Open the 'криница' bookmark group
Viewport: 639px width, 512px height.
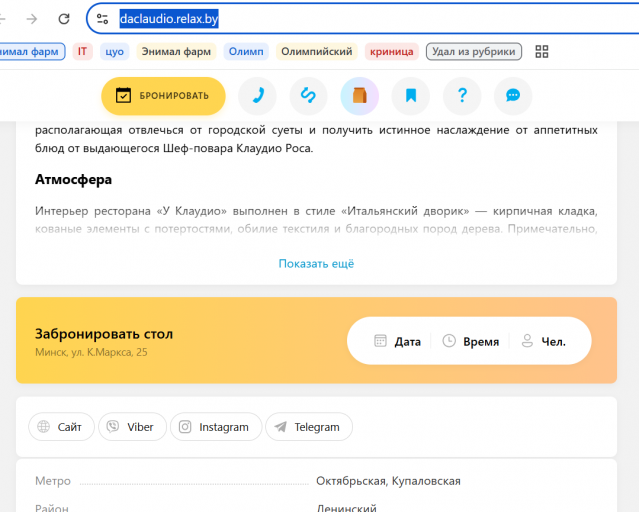[392, 52]
